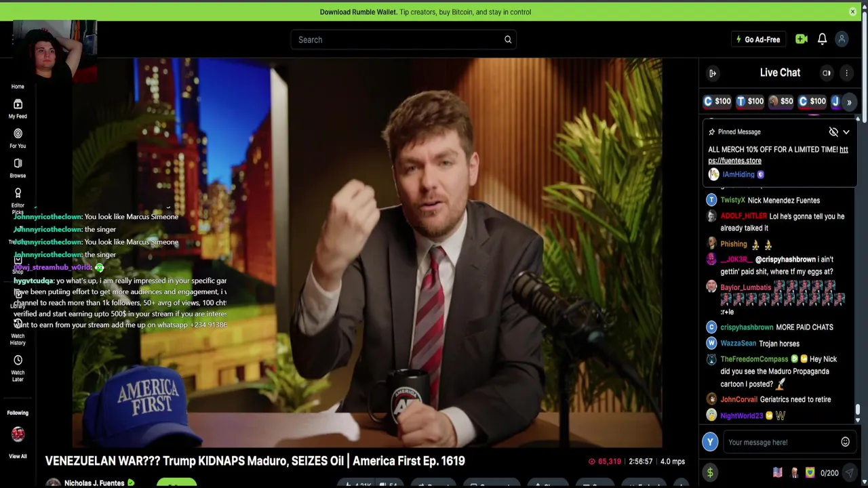
Task: Insert the American flag emote
Action: (x=778, y=472)
